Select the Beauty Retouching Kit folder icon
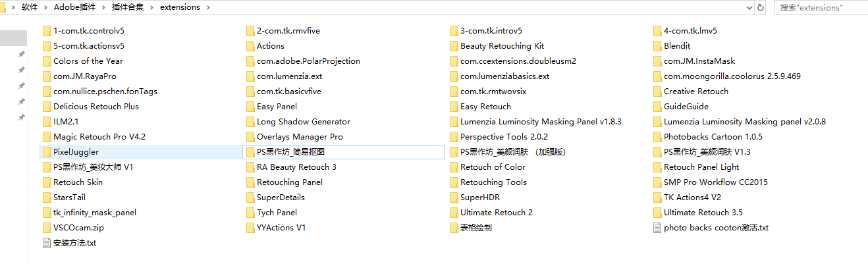Screen dimensions: 868x264 (454, 46)
